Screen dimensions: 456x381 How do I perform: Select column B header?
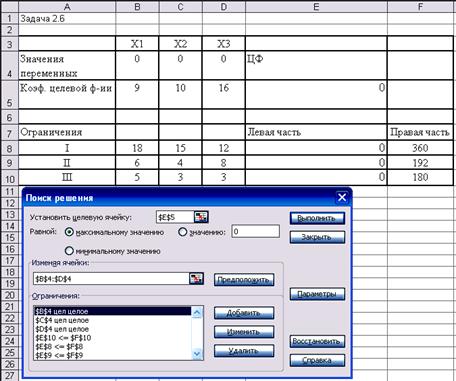tap(137, 6)
